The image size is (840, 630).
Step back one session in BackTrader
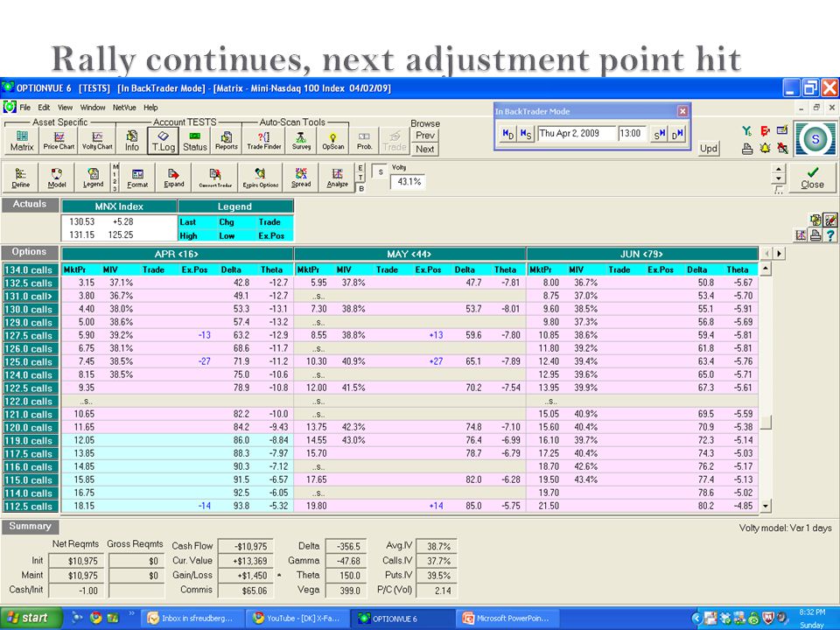(x=526, y=134)
